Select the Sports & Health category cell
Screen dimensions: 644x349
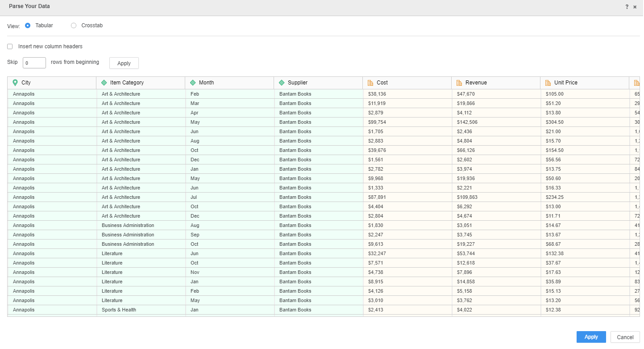point(119,310)
